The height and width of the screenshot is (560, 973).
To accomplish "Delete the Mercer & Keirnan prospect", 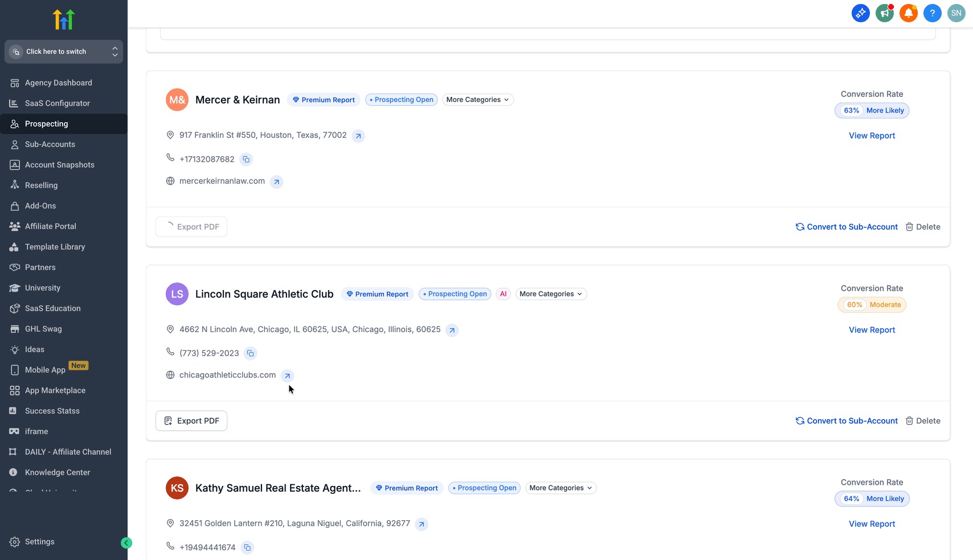I will 923,227.
